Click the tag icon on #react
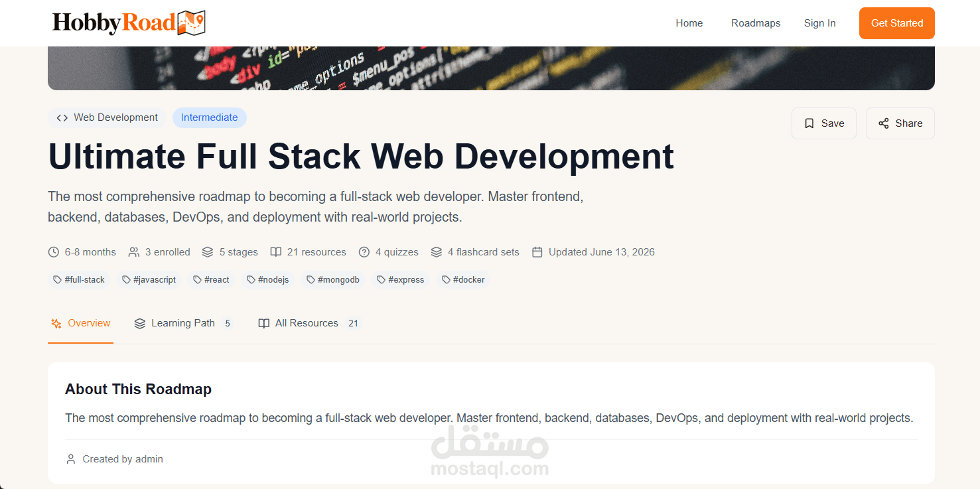The height and width of the screenshot is (489, 980). pos(198,280)
